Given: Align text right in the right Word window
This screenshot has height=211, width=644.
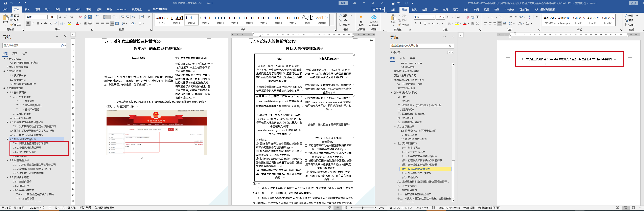Looking at the screenshot, I should (495, 23).
